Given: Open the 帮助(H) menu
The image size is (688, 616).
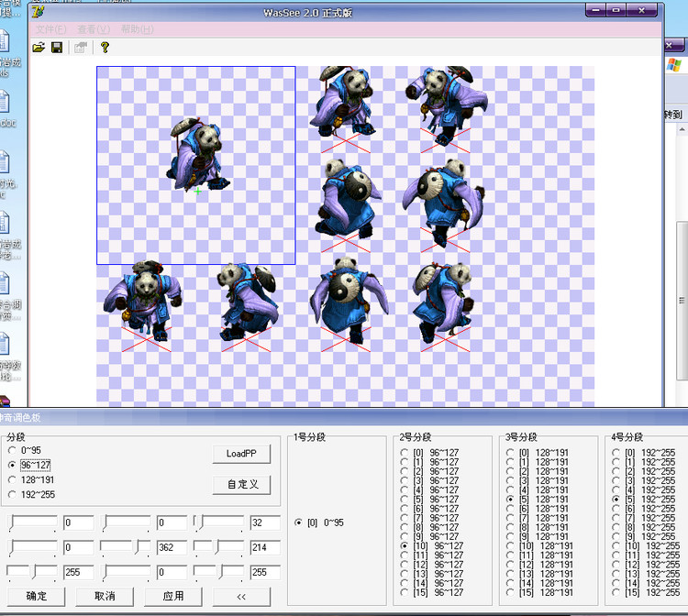Looking at the screenshot, I should coord(138,29).
